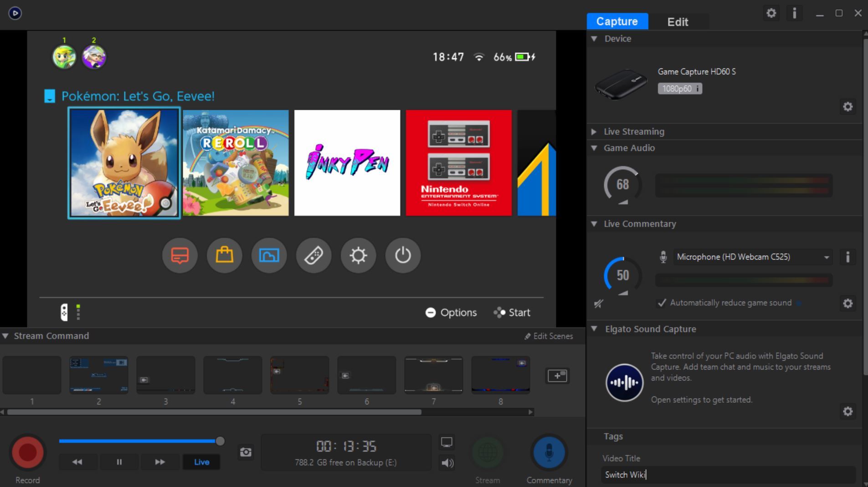The image size is (868, 487).
Task: Fast forward the timeshift playback
Action: 160,462
